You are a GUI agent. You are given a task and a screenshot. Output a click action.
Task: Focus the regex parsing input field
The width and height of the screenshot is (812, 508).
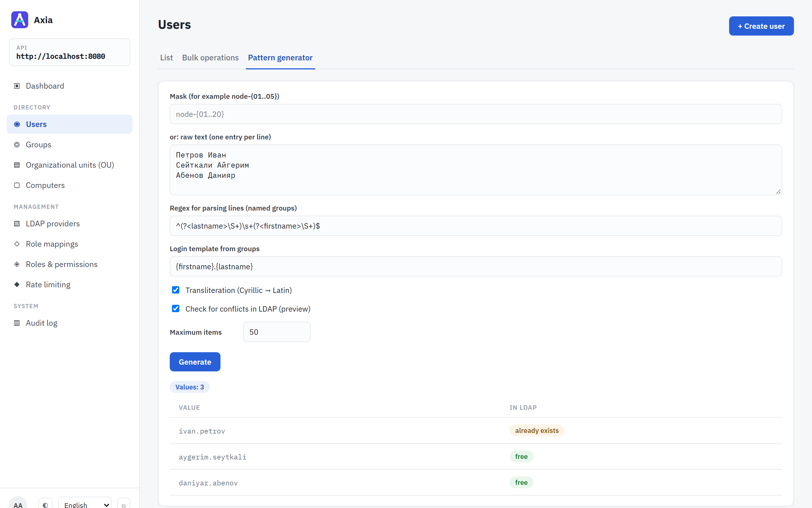pos(476,226)
